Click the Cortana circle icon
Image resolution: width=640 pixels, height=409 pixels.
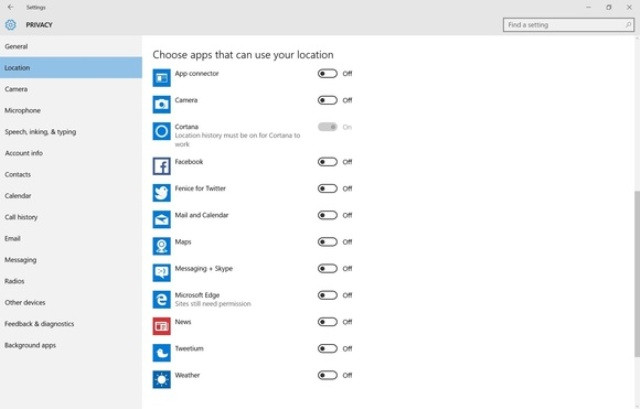coord(162,131)
